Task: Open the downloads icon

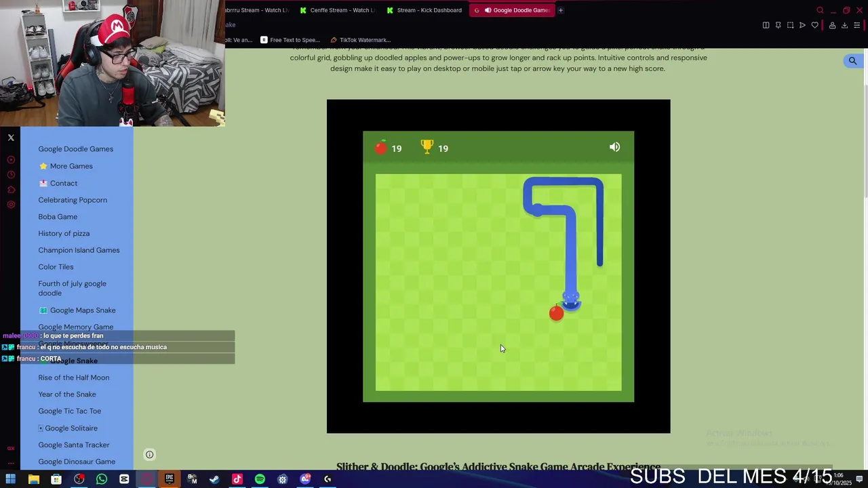Action: [844, 25]
